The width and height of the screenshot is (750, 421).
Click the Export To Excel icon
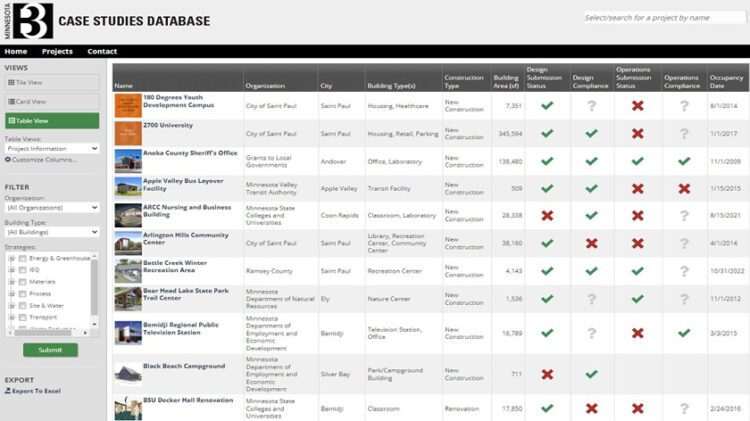[8, 391]
